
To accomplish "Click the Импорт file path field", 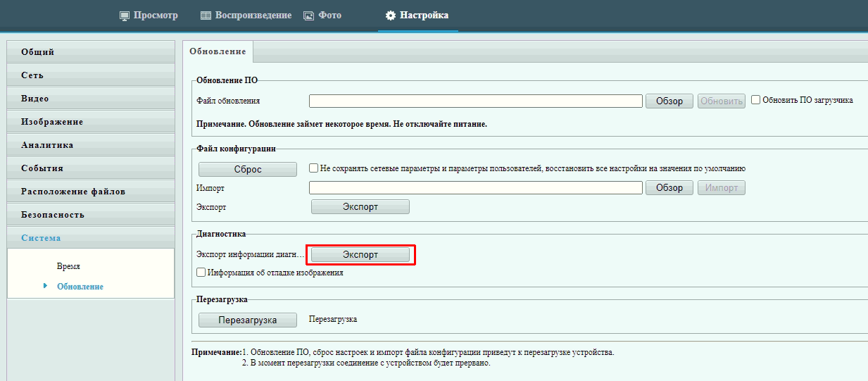I will [x=476, y=188].
